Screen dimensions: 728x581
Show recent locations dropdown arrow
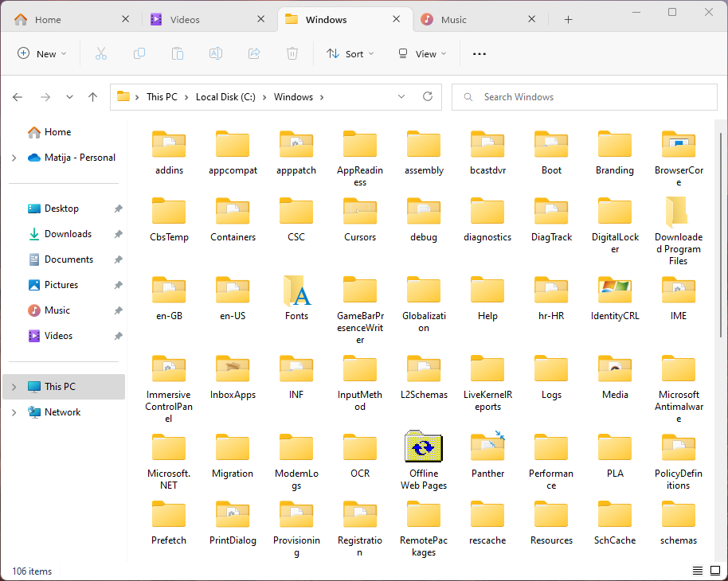tap(69, 97)
